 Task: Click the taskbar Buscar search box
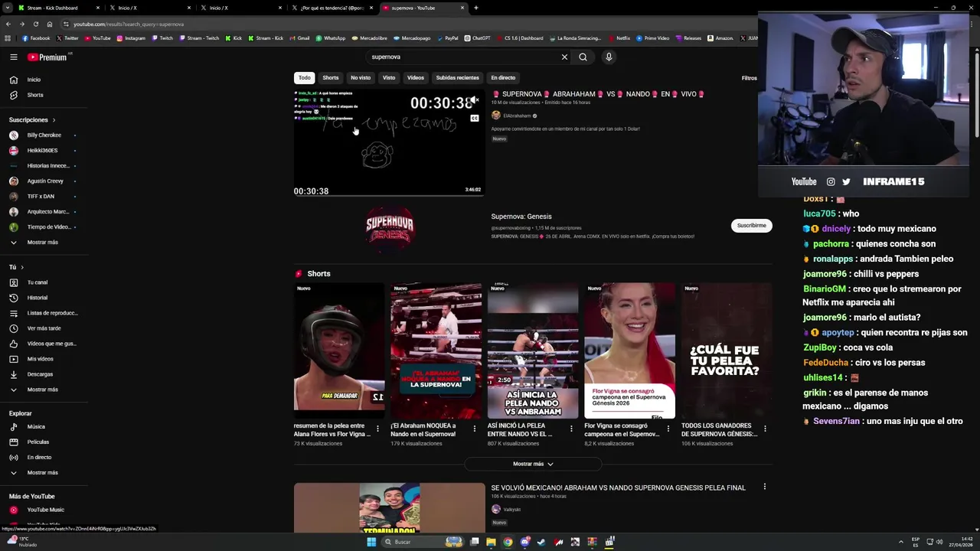(423, 542)
